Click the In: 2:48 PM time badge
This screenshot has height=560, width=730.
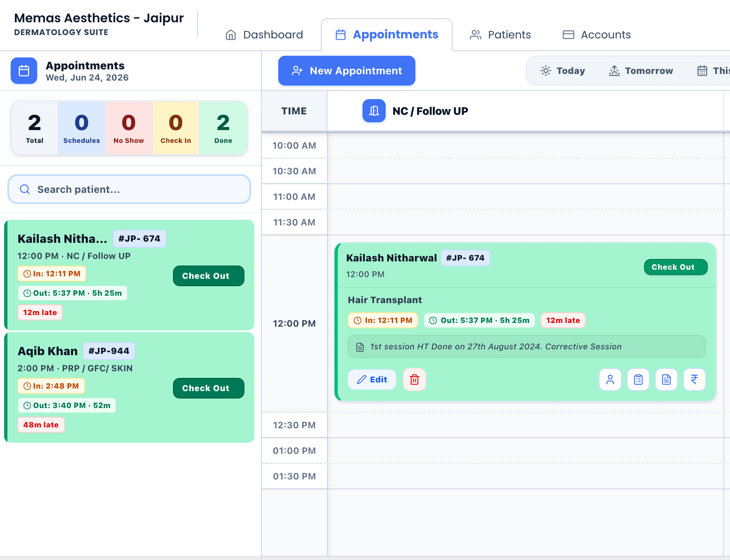(x=51, y=386)
